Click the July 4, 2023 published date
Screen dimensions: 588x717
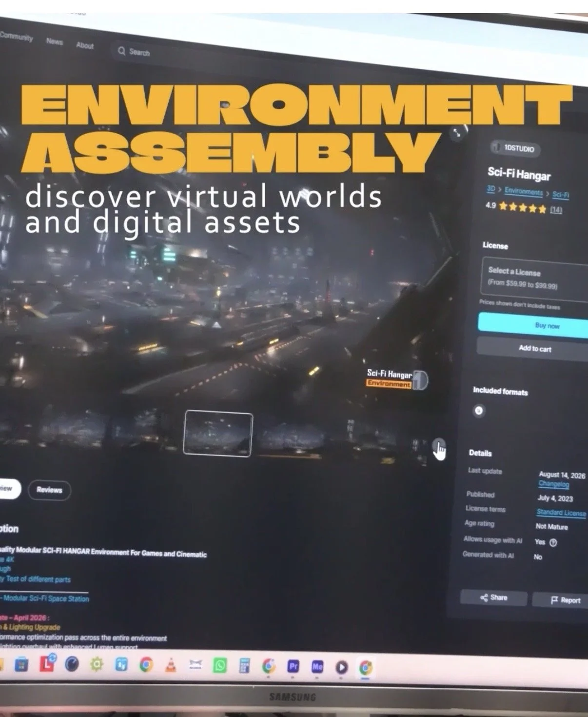coord(555,498)
